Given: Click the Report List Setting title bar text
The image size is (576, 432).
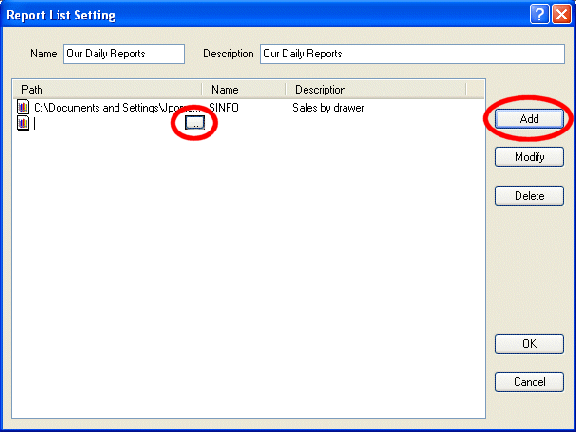Looking at the screenshot, I should 61,15.
